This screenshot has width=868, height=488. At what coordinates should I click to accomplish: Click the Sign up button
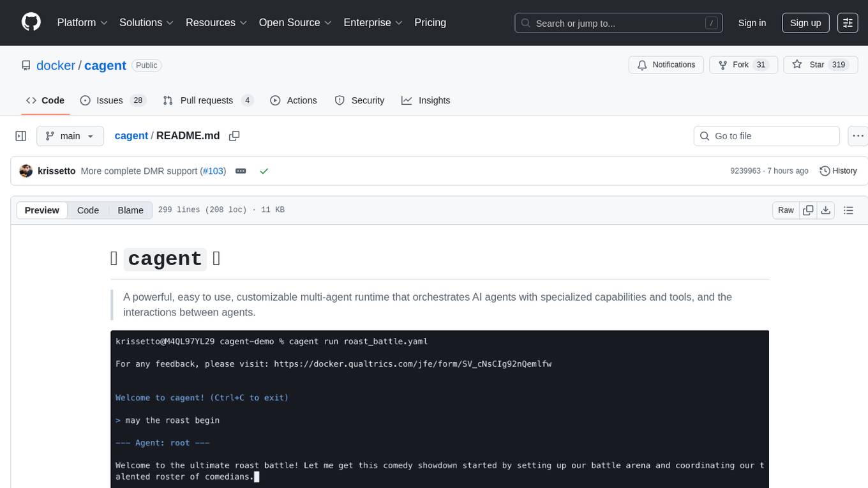(805, 22)
